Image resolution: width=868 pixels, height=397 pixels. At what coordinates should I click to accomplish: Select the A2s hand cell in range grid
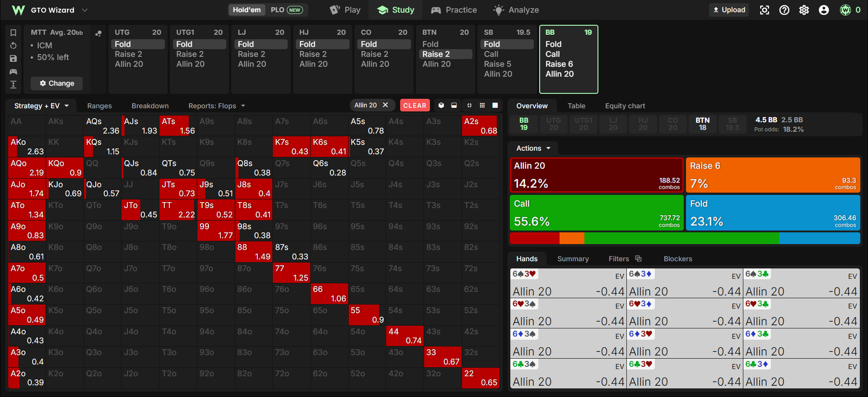point(480,126)
